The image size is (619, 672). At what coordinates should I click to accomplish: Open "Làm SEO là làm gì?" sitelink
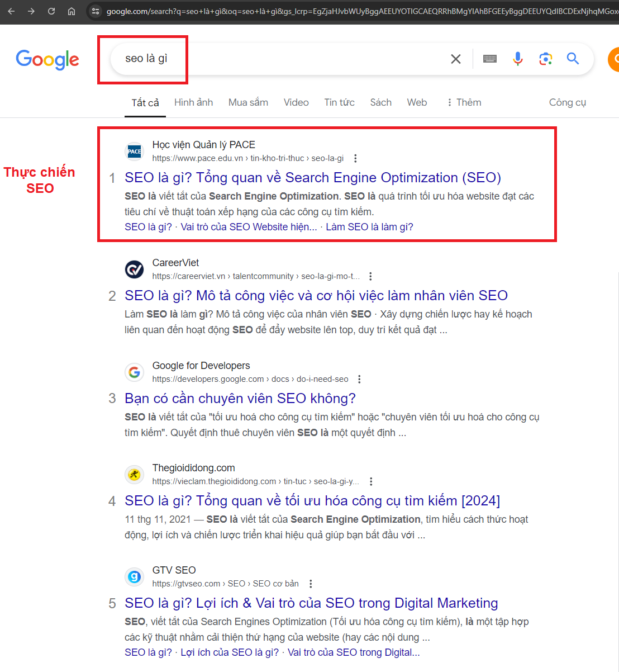tap(369, 227)
